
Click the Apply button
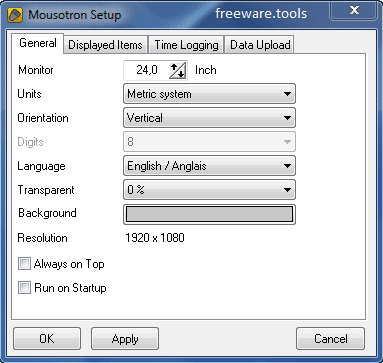(x=125, y=339)
